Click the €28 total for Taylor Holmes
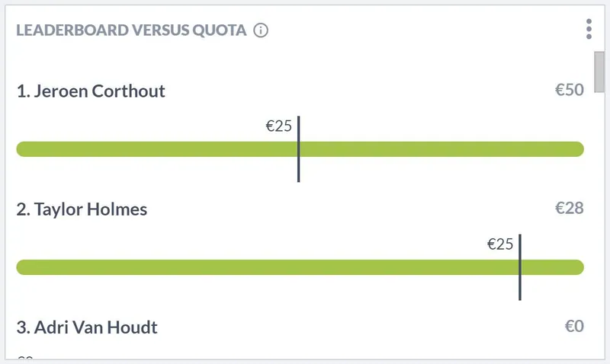Image resolution: width=610 pixels, height=364 pixels. click(x=569, y=208)
